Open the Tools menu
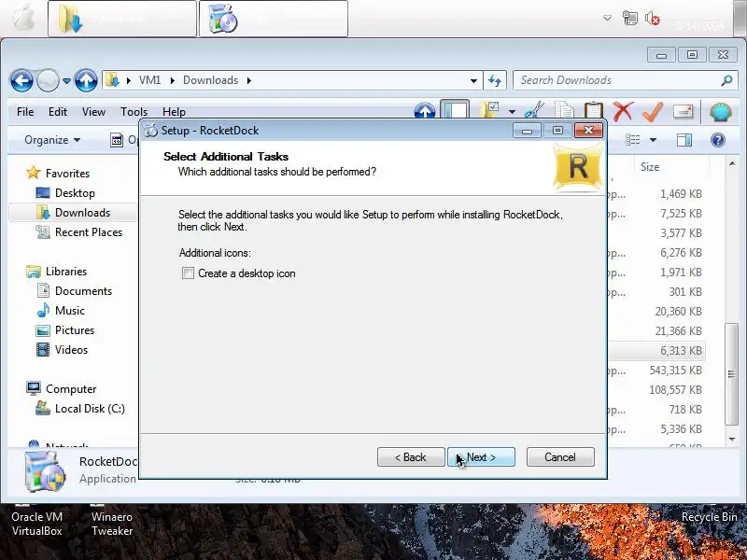 tap(134, 112)
